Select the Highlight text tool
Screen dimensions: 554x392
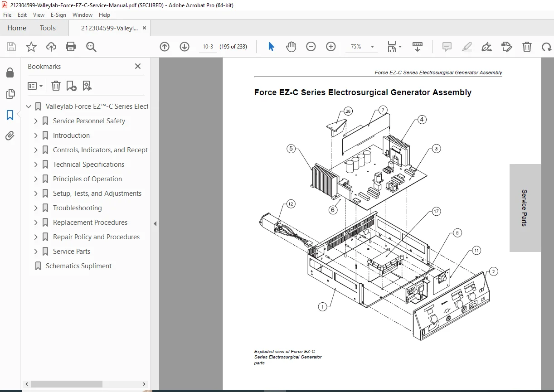[467, 47]
